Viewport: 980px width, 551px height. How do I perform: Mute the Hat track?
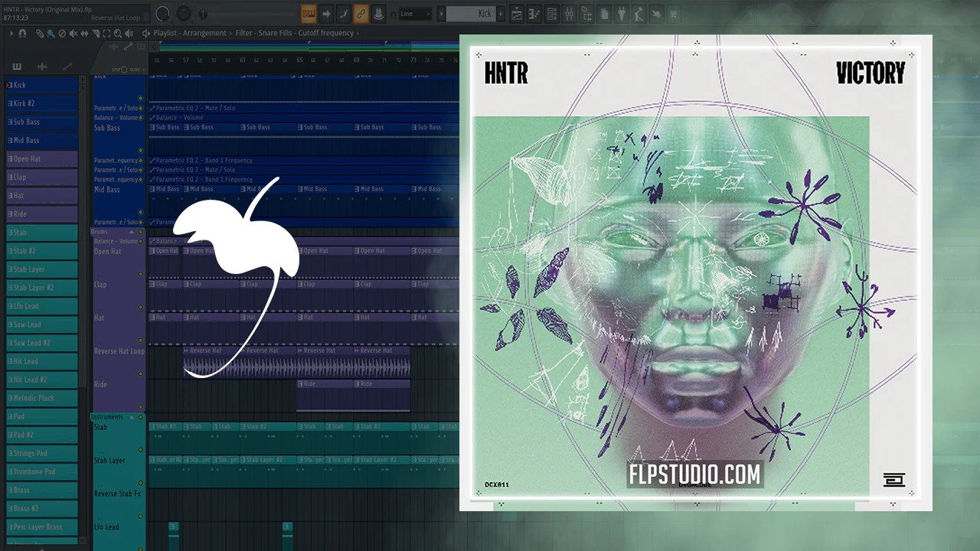(140, 341)
